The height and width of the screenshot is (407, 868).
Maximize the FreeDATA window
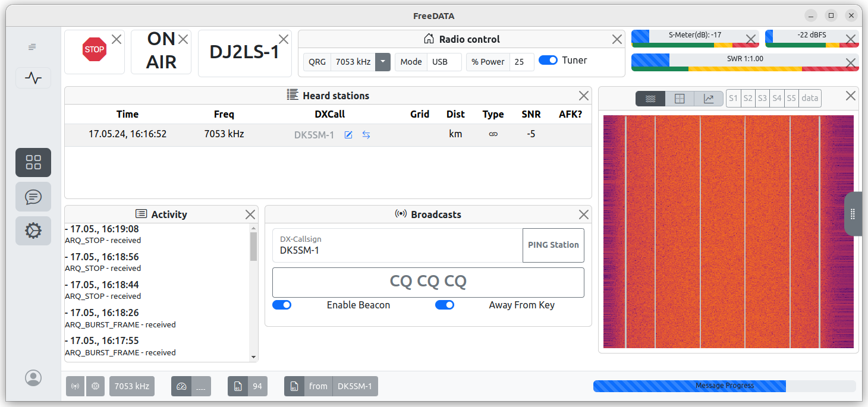pyautogui.click(x=831, y=15)
